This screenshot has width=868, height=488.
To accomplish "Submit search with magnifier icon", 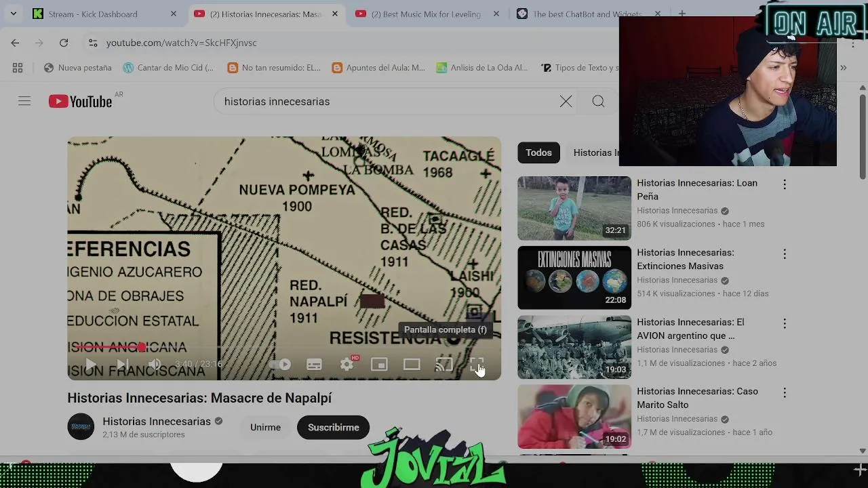I will point(598,102).
